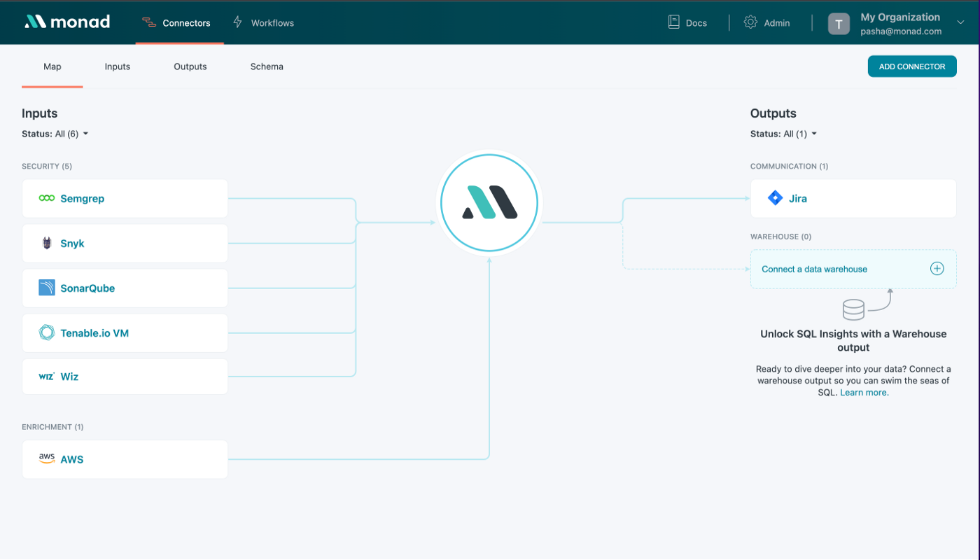Expand the Outputs Status filter dropdown
This screenshot has height=560, width=980.
point(784,134)
